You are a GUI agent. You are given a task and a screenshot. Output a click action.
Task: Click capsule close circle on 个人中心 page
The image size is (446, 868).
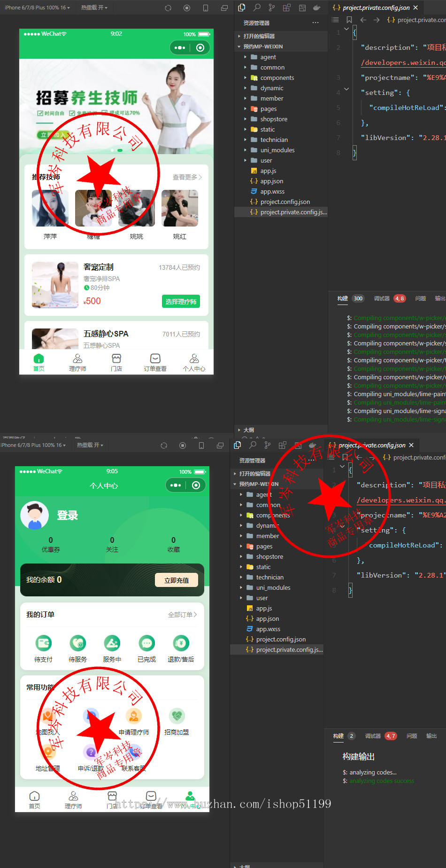pyautogui.click(x=196, y=485)
